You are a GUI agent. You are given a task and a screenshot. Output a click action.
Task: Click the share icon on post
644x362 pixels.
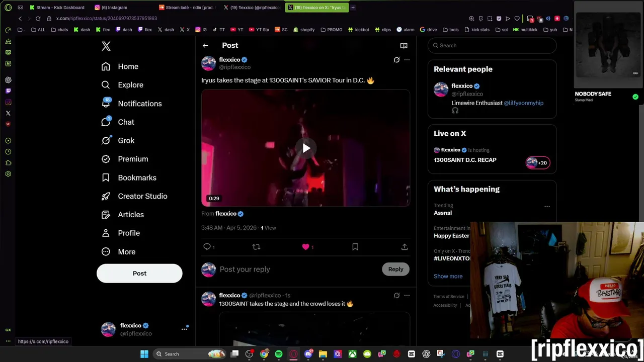click(405, 247)
